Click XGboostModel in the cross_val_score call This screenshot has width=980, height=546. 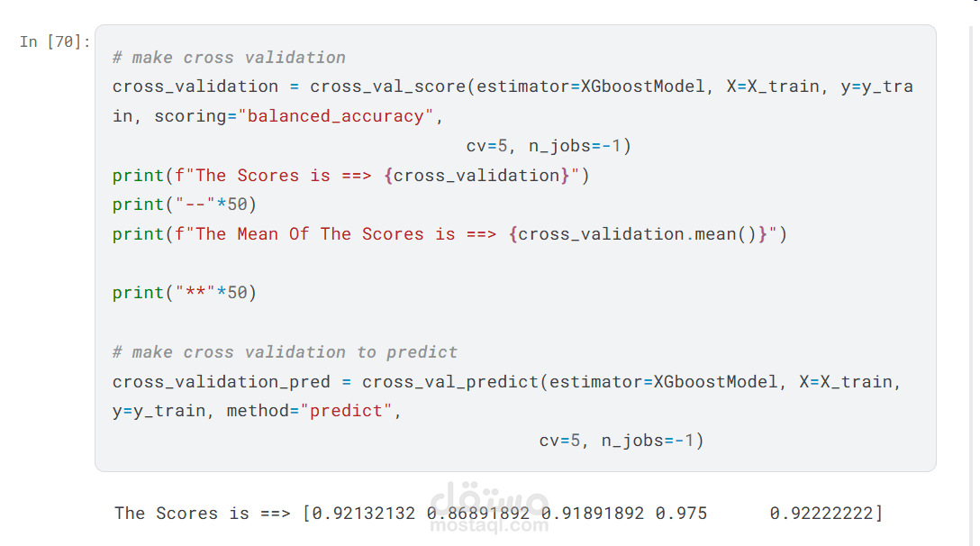(x=642, y=86)
